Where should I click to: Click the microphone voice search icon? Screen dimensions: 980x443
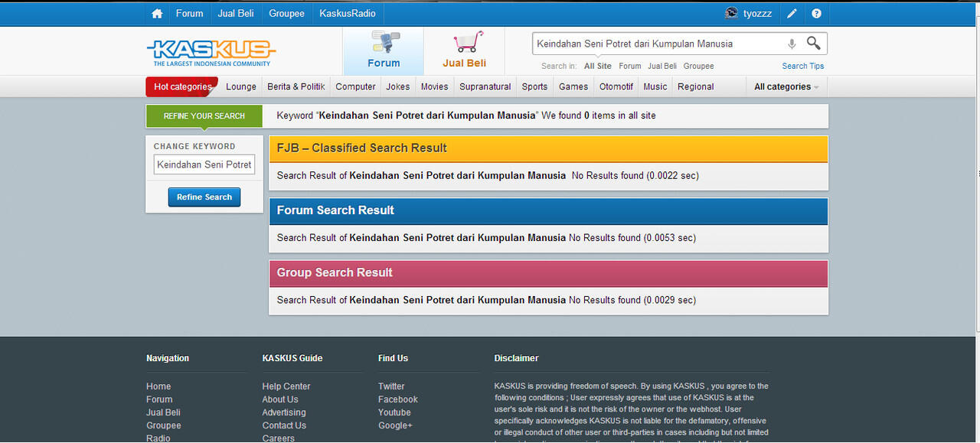(x=792, y=44)
